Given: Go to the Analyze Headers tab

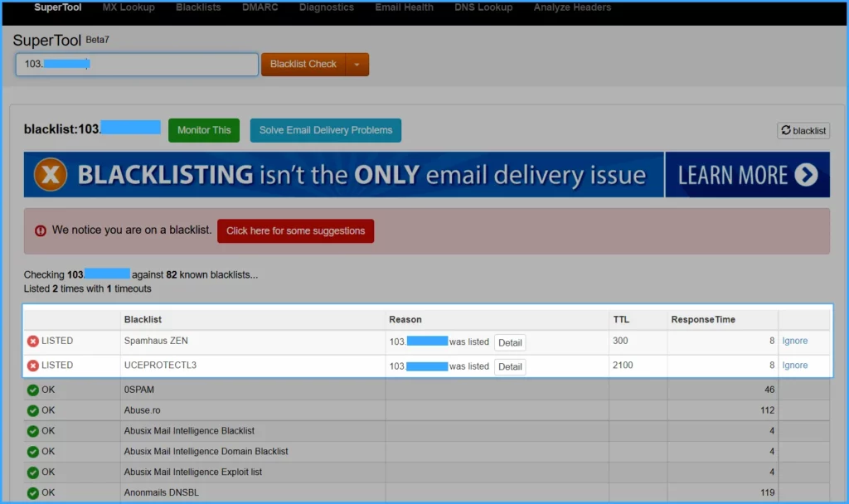Looking at the screenshot, I should (572, 7).
